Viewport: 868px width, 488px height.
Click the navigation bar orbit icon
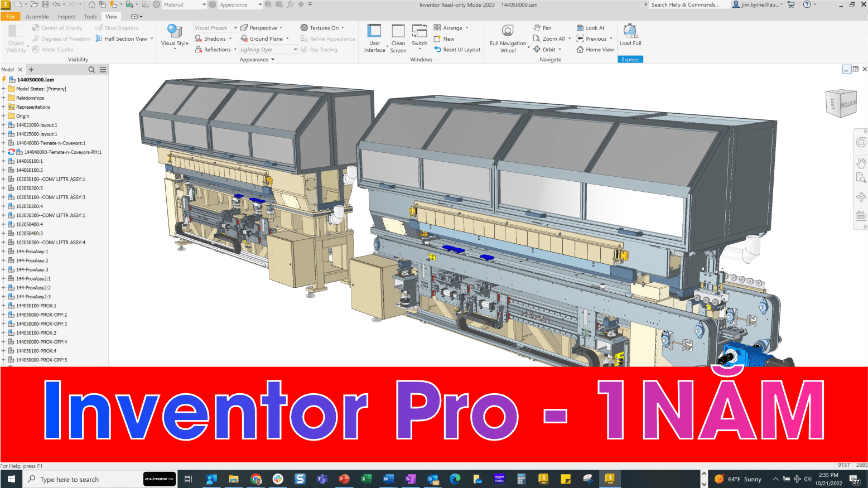(x=861, y=197)
